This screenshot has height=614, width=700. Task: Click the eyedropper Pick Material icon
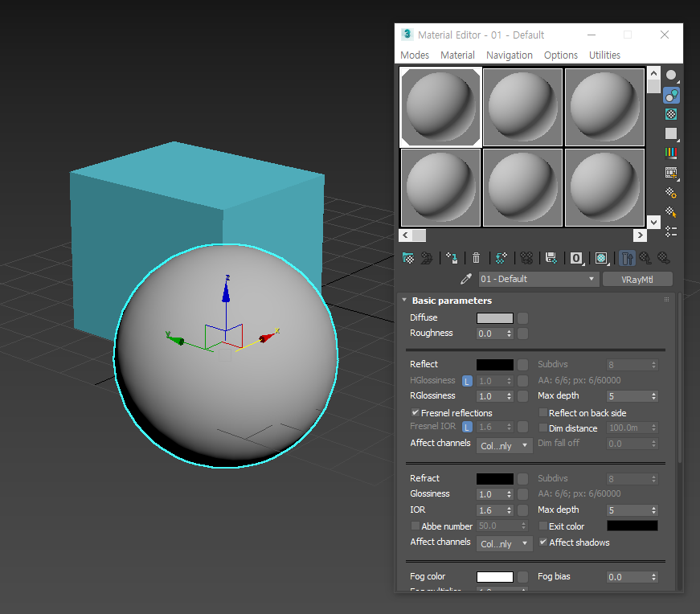coord(466,279)
